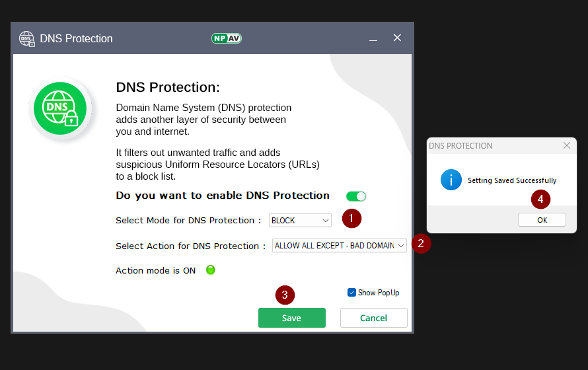Uncheck the Show PopUp checkbox

click(x=351, y=293)
